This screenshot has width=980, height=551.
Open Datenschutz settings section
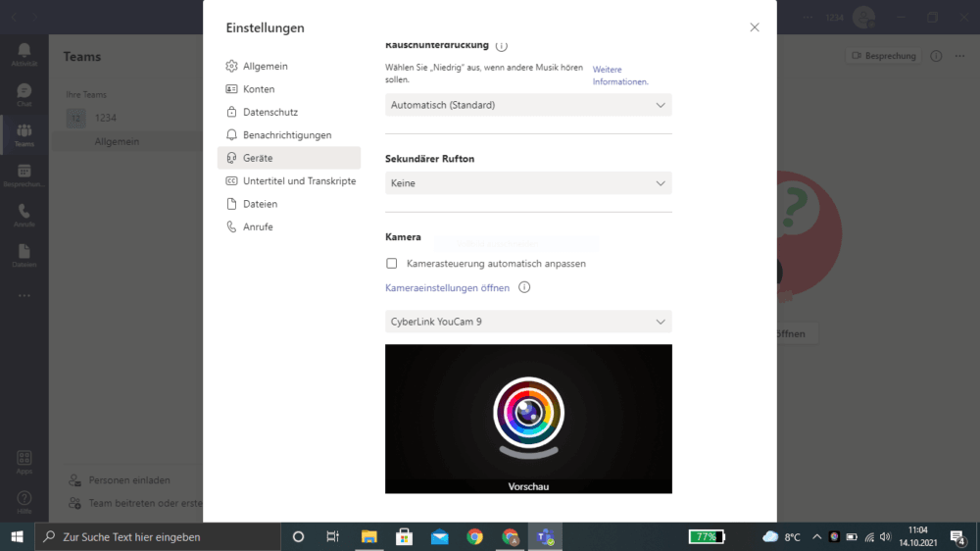point(289,112)
